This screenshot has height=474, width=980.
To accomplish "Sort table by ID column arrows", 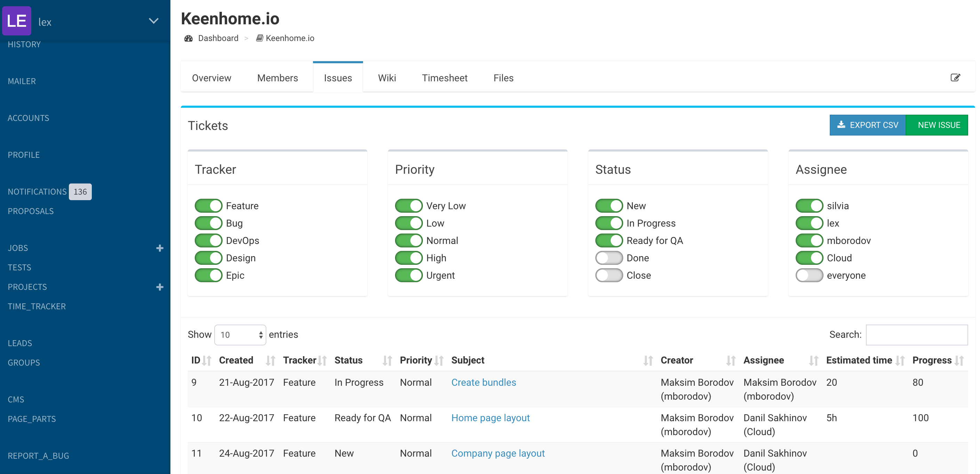I will (207, 360).
